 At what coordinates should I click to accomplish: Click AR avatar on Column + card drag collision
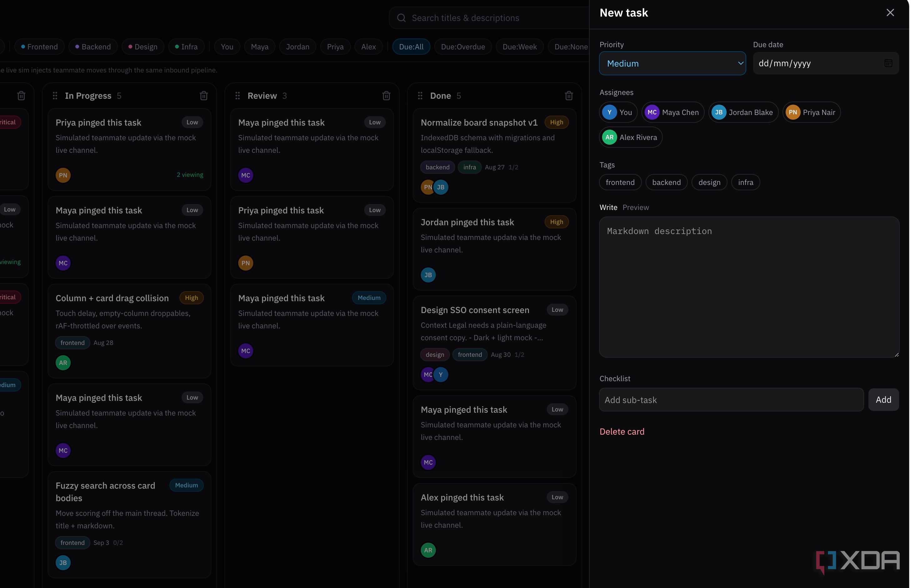point(63,363)
